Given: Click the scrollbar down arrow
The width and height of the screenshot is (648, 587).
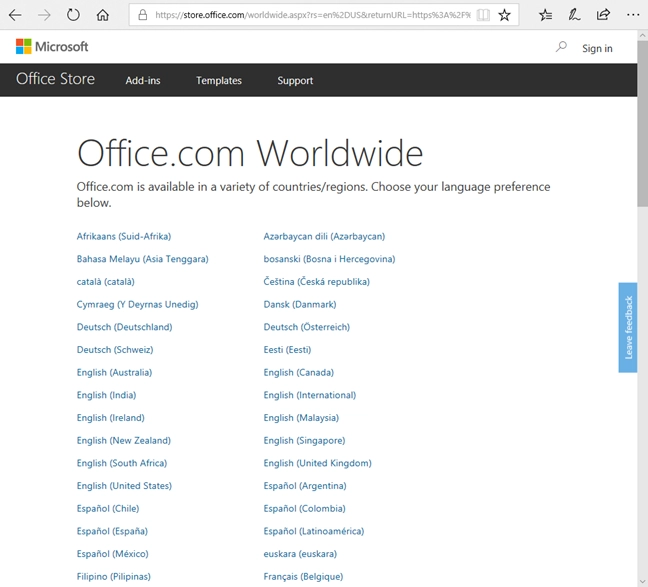Looking at the screenshot, I should point(643,582).
